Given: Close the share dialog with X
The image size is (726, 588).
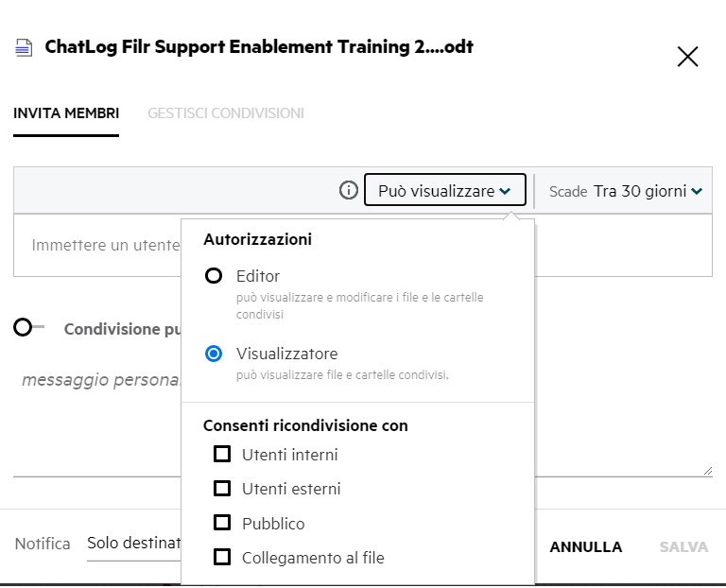Looking at the screenshot, I should click(x=687, y=57).
